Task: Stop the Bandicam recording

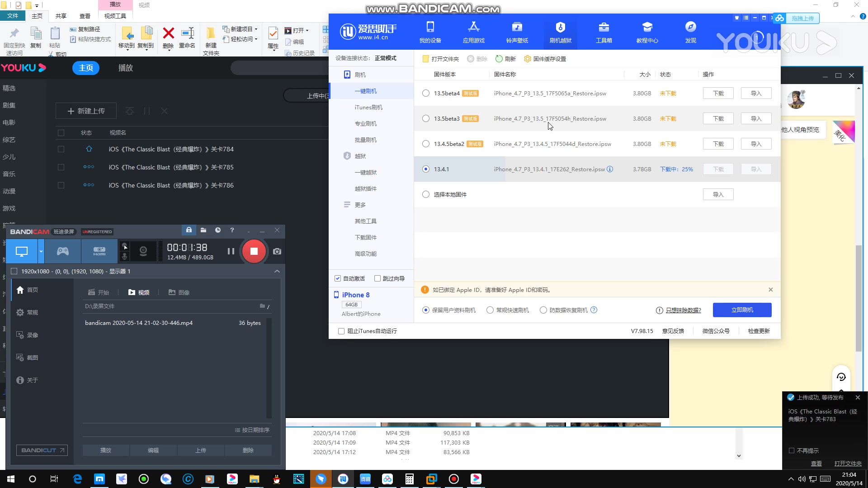Action: pyautogui.click(x=254, y=251)
